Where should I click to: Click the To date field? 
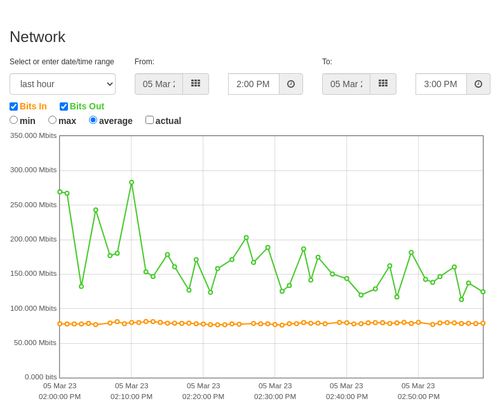(346, 84)
